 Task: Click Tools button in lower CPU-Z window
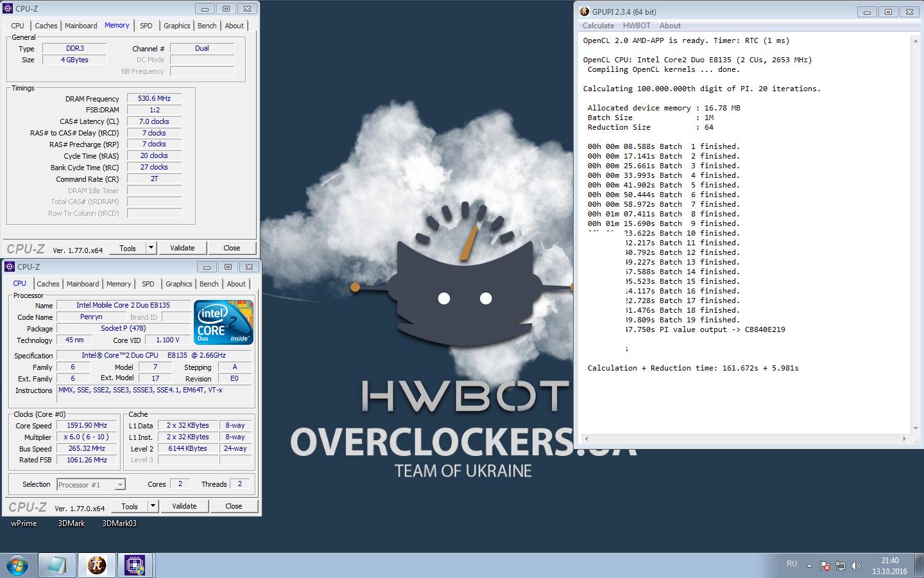[130, 506]
